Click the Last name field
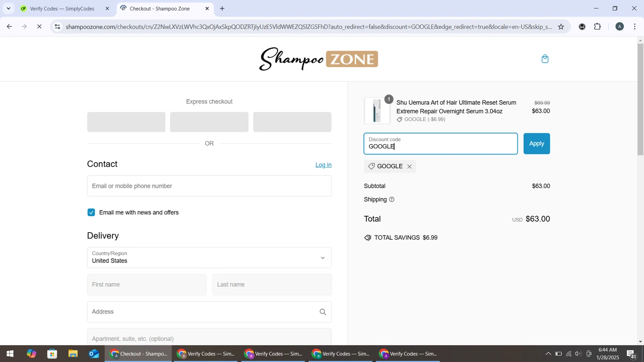Viewport: 644px width, 362px height. [x=272, y=284]
